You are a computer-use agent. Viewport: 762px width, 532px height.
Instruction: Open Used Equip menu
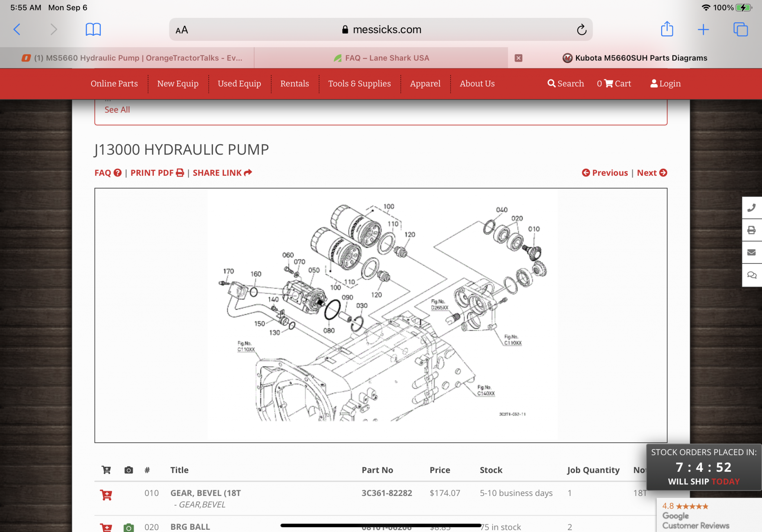(239, 84)
